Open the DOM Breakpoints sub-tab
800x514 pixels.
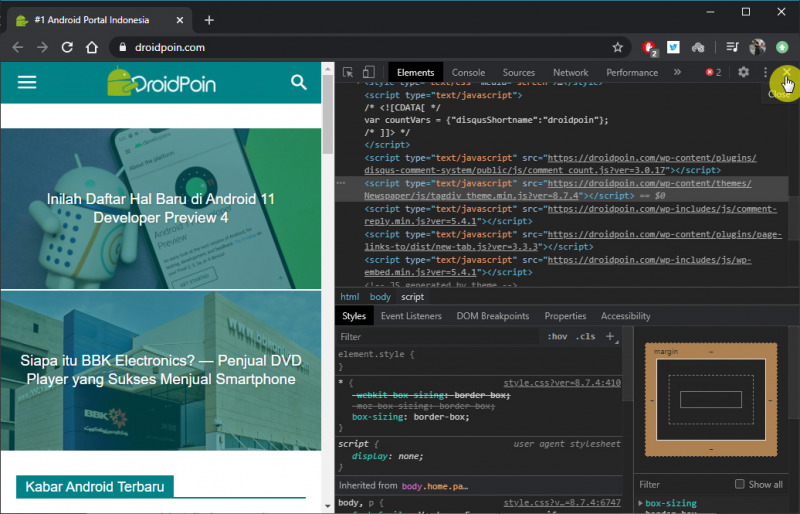[x=493, y=316]
